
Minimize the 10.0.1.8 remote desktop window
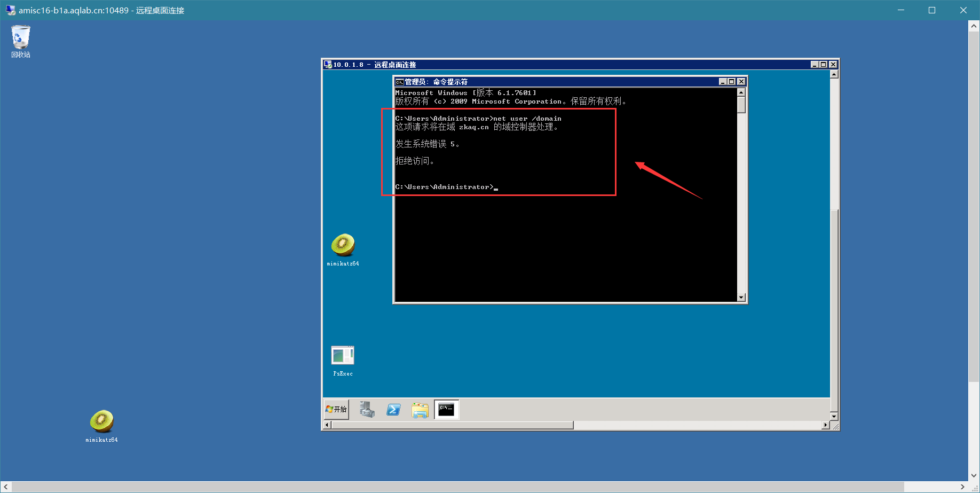click(815, 65)
